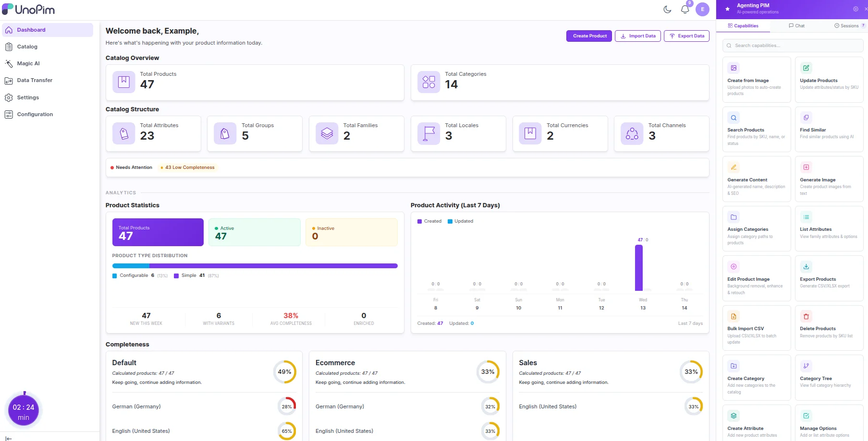Click the 38% AVG COMPLETENESS value

click(291, 316)
